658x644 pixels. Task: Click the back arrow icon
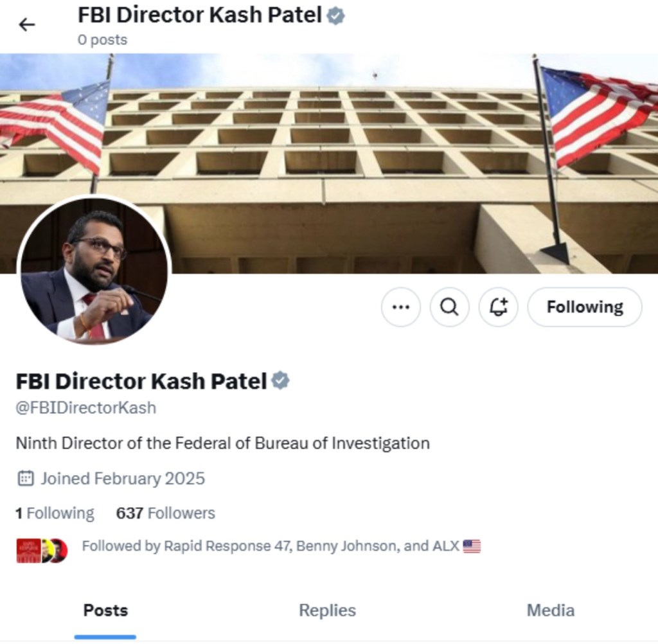26,25
